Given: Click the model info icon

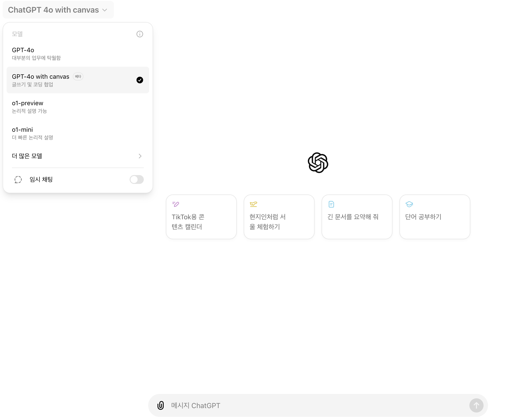Looking at the screenshot, I should (x=140, y=34).
